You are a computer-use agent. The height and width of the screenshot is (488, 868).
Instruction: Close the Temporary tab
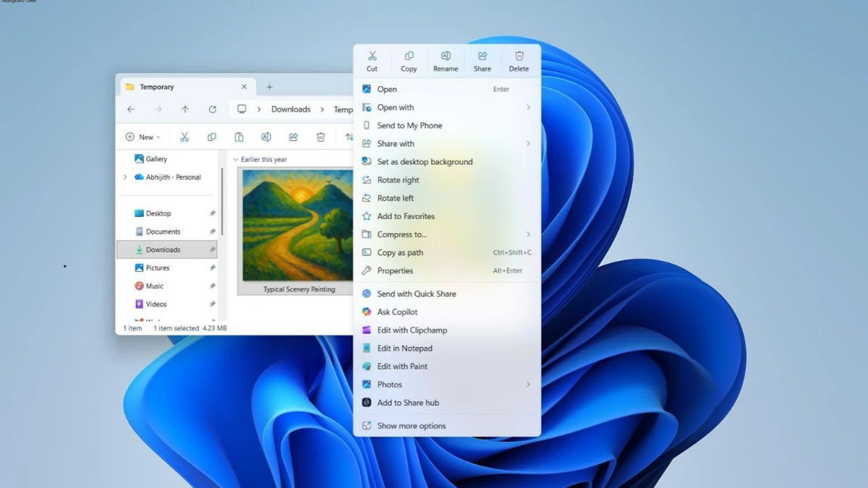click(244, 87)
